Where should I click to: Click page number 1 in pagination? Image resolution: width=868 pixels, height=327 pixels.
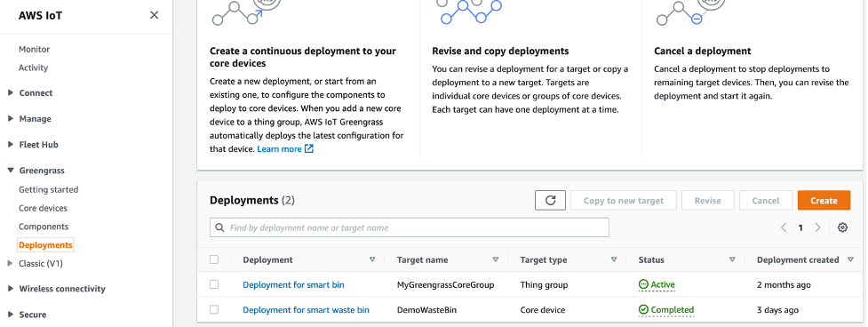(800, 227)
